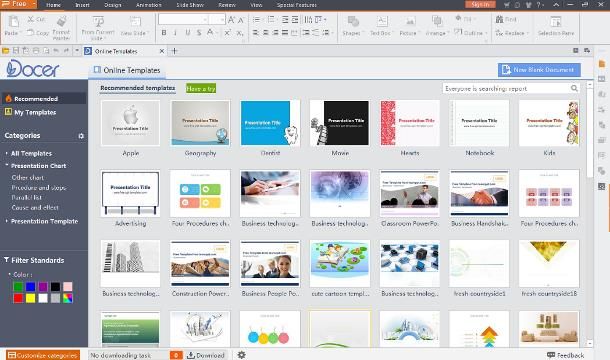Select Other chart subcategory

[x=28, y=177]
